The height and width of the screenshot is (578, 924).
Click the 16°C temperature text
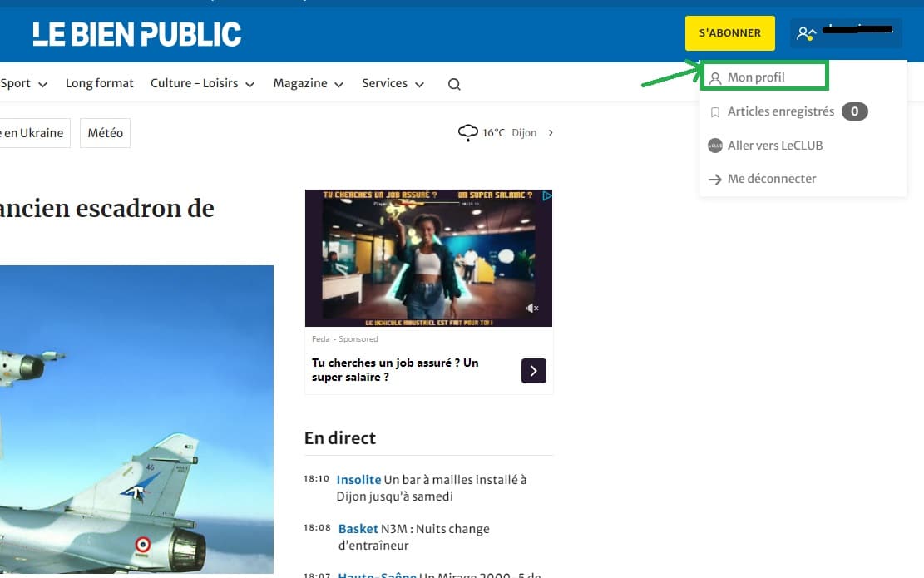point(493,133)
